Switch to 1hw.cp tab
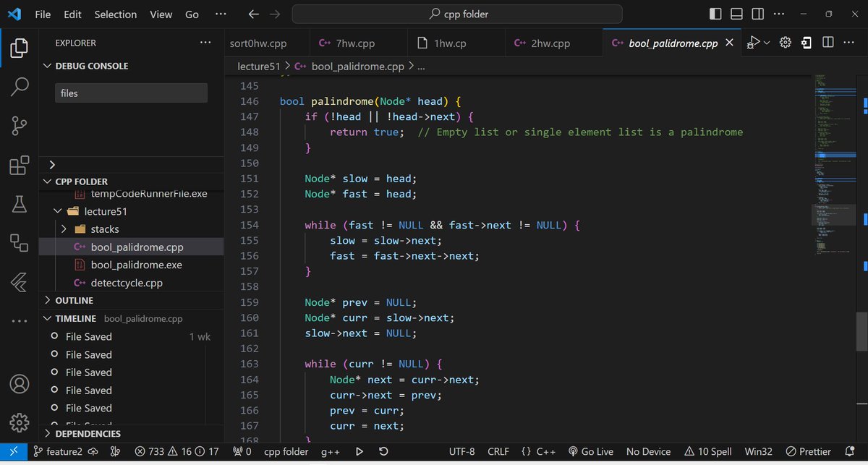Viewport: 868px width, 465px height. (x=456, y=43)
